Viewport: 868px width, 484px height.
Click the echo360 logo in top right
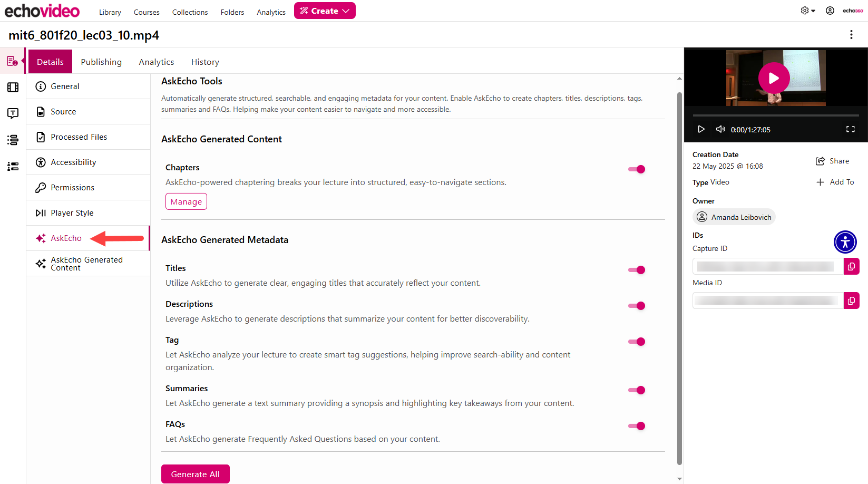pyautogui.click(x=853, y=11)
